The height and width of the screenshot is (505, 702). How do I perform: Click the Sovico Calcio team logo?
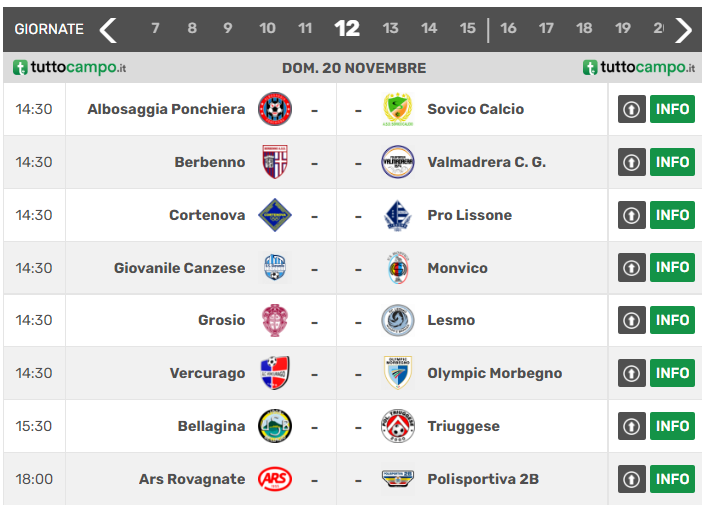[397, 109]
